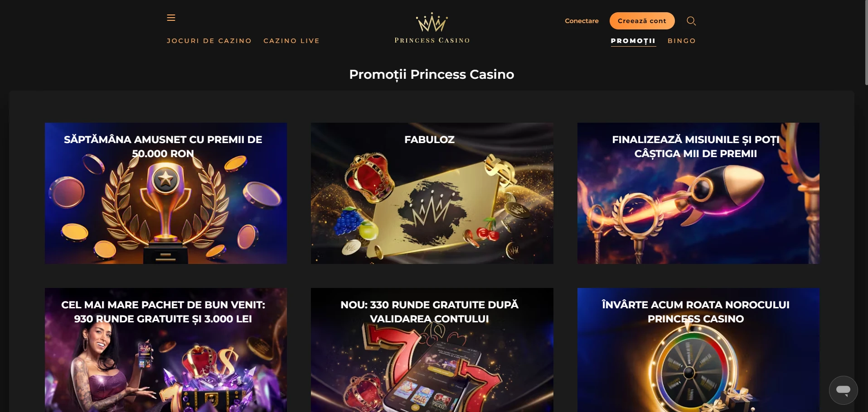
Task: Open the live chat bubble icon
Action: click(x=843, y=390)
